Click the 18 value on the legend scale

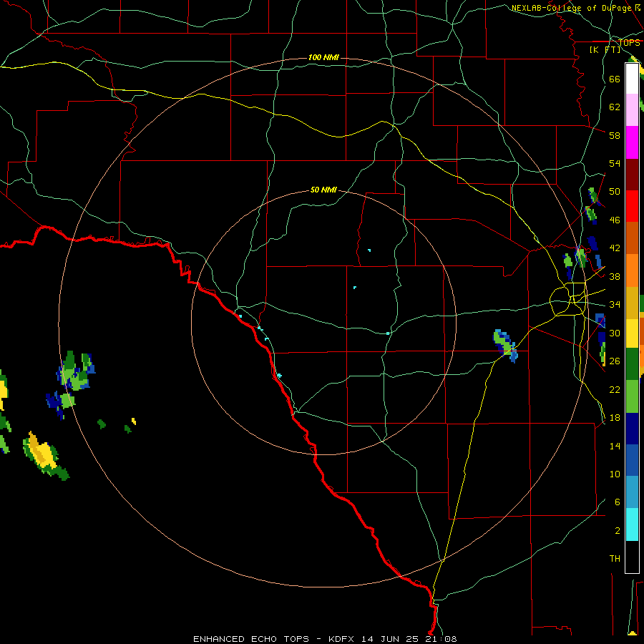[615, 418]
